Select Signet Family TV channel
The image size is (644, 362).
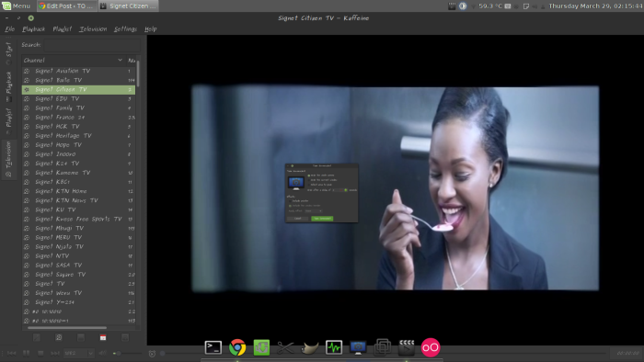pyautogui.click(x=78, y=108)
